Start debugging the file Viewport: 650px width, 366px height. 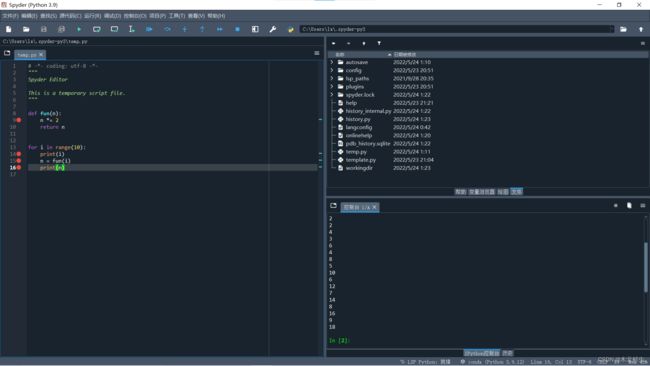pyautogui.click(x=149, y=29)
